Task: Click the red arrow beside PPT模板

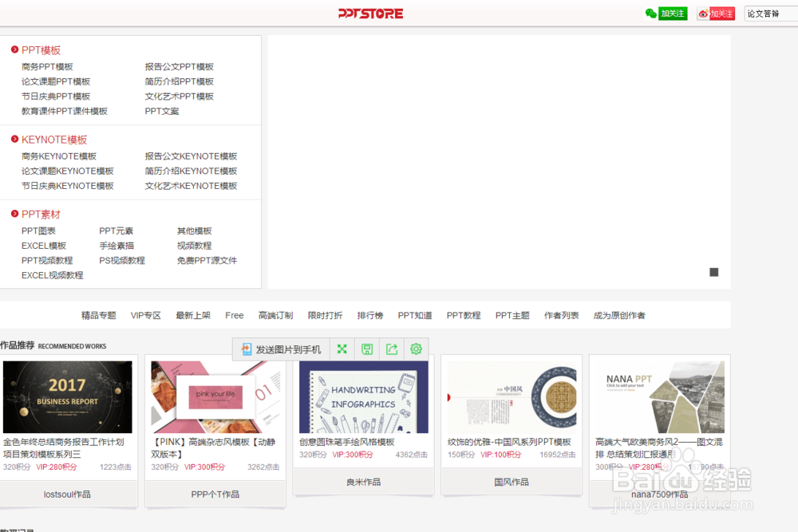Action: (14, 49)
